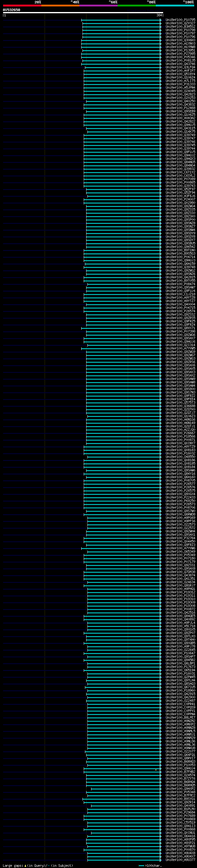Image resolution: width=197 pixels, height=868 pixels.
Task: Click the UniRef100_P19310 label
Action: tap(180, 599)
